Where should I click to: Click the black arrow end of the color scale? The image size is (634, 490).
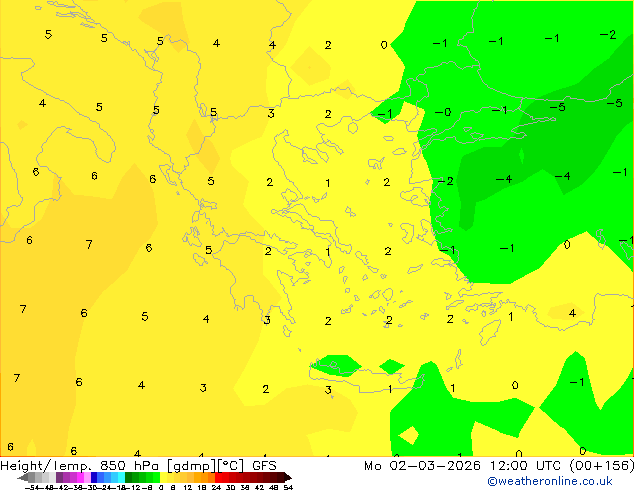[x=288, y=477]
